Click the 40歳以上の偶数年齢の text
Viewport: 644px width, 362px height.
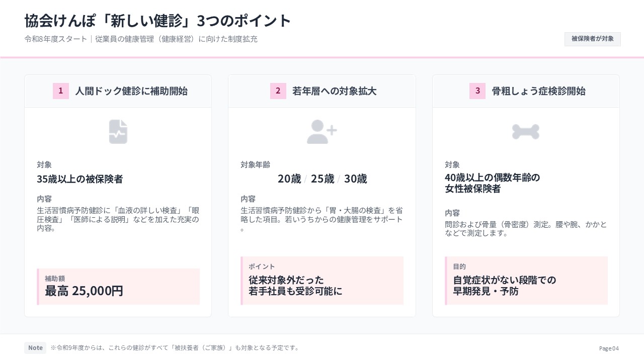click(x=492, y=178)
